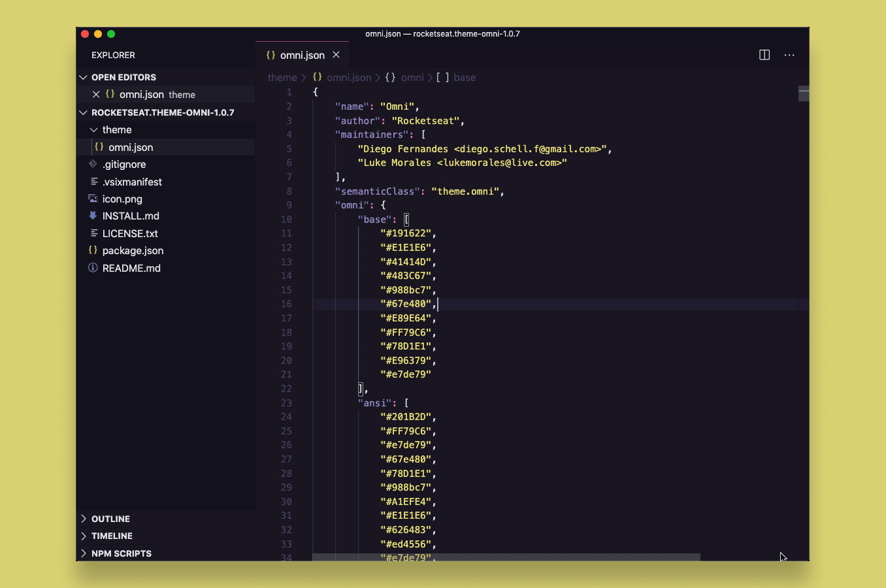Open the icon.png file
This screenshot has width=886, height=588.
[122, 199]
